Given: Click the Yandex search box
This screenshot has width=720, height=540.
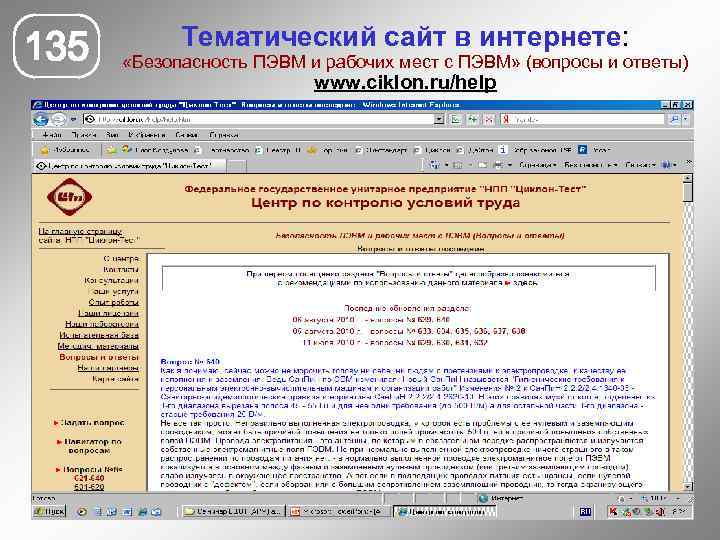Looking at the screenshot, I should click(582, 119).
